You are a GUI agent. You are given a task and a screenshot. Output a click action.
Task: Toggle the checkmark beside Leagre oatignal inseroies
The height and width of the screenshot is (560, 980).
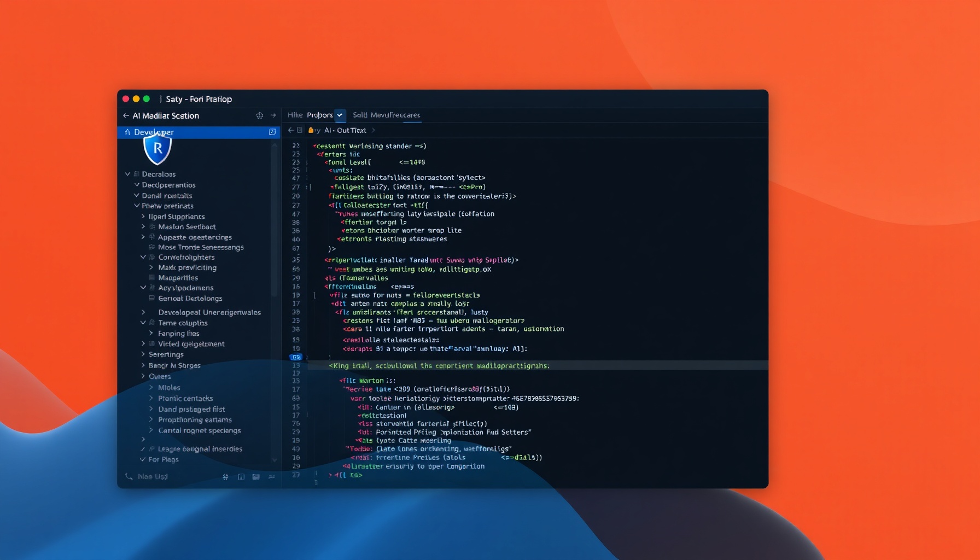tap(143, 449)
